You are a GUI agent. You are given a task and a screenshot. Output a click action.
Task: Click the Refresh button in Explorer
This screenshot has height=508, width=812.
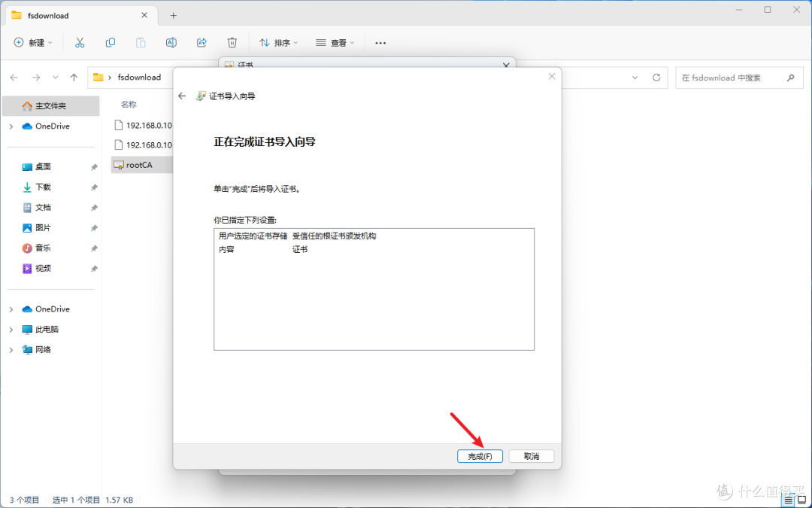[x=656, y=78]
